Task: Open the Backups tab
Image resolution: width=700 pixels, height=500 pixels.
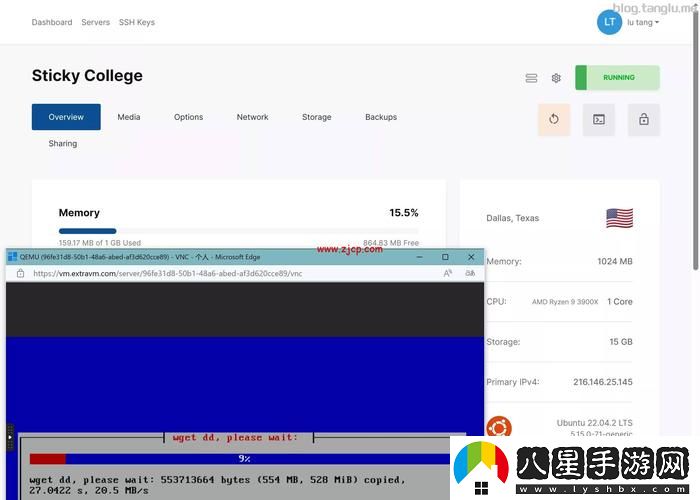Action: (381, 117)
